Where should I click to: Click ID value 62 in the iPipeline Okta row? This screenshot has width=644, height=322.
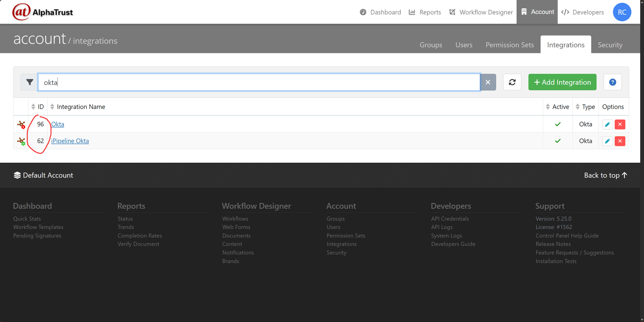pos(40,141)
